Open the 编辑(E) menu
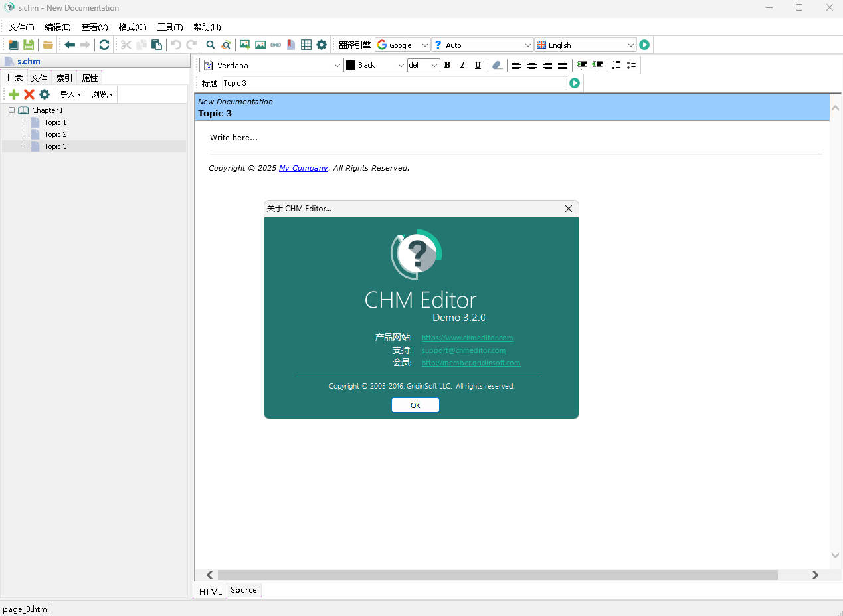 click(x=58, y=27)
